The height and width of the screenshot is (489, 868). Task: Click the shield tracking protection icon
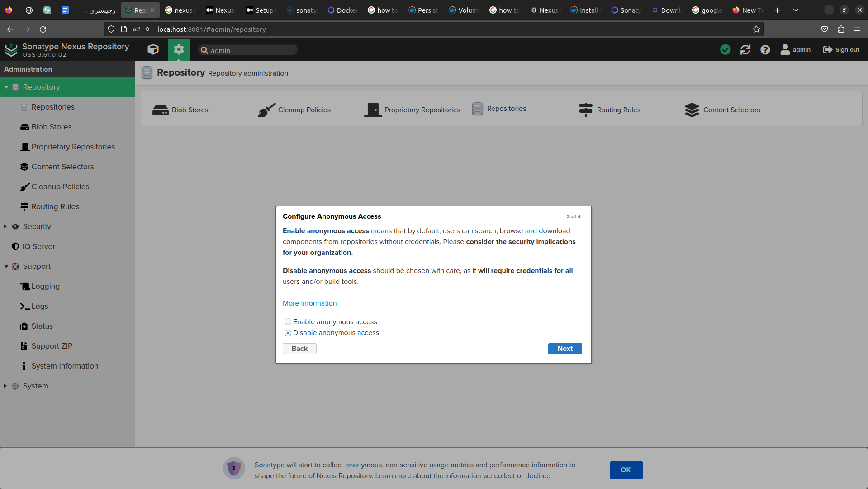tap(111, 29)
